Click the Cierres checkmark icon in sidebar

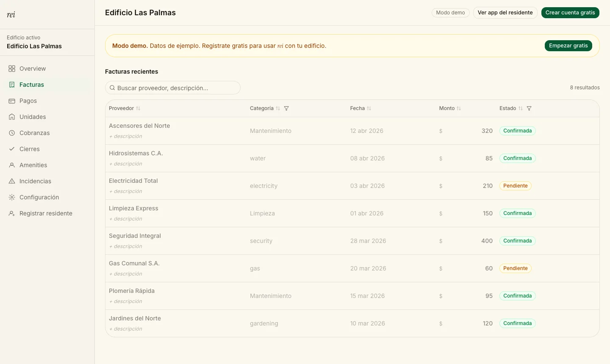pyautogui.click(x=12, y=149)
